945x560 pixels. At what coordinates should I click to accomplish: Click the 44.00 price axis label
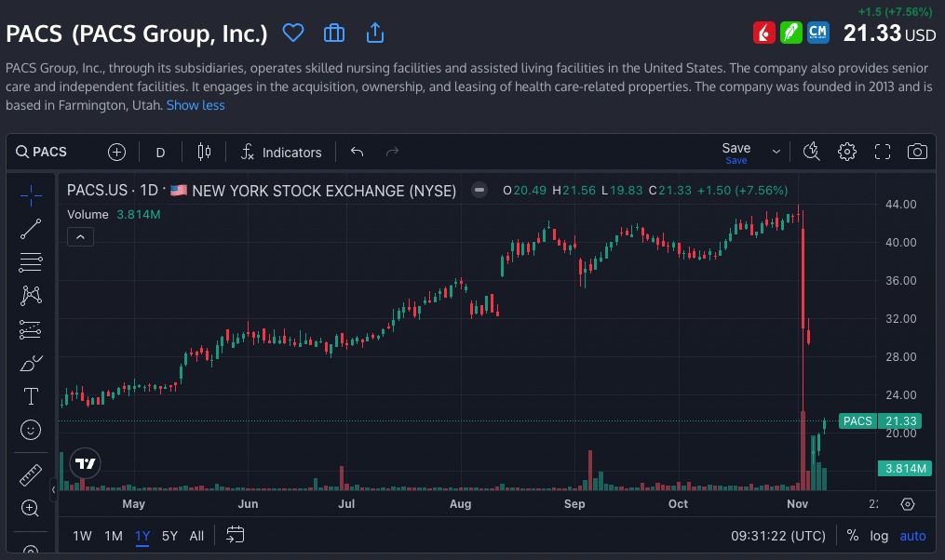coord(900,204)
